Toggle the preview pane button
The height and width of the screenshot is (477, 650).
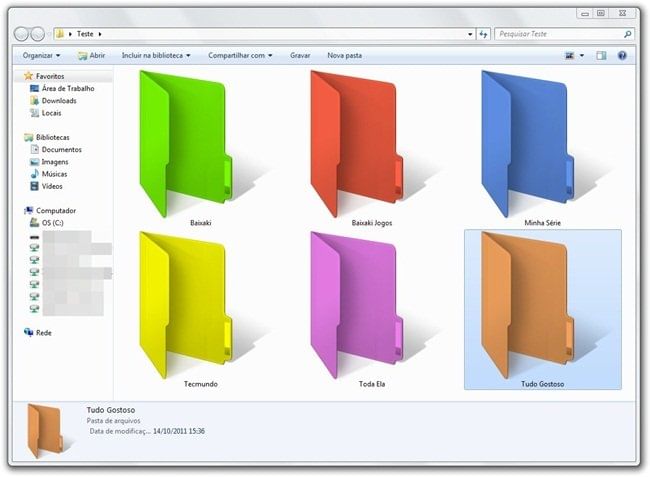coord(600,56)
